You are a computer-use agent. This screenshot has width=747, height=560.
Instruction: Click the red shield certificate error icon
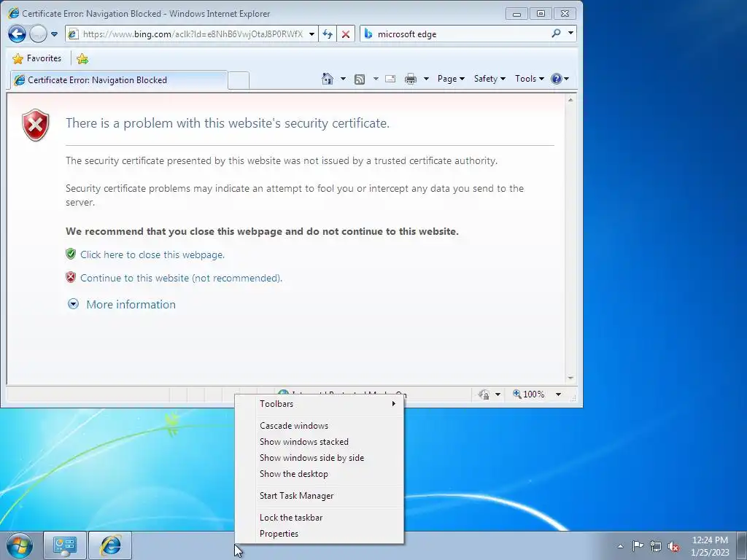36,125
